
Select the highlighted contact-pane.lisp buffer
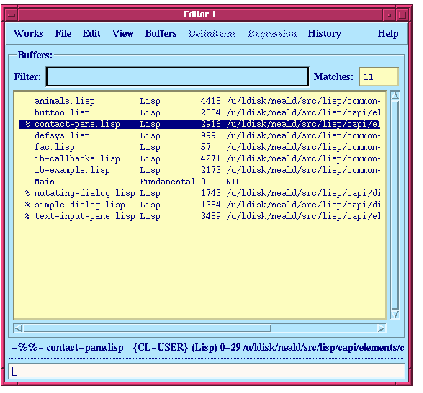(x=199, y=124)
